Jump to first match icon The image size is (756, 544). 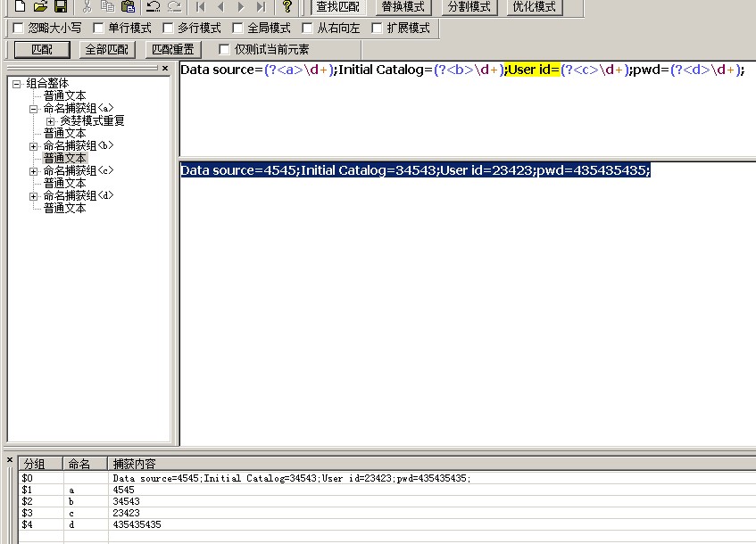click(201, 5)
